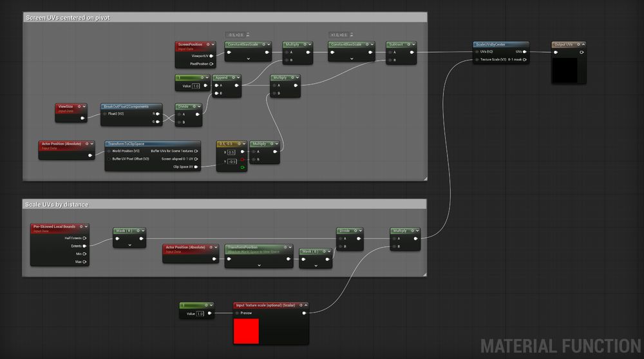
Task: Click the Value field on constant beside Input Texture scale
Action: coord(200,314)
